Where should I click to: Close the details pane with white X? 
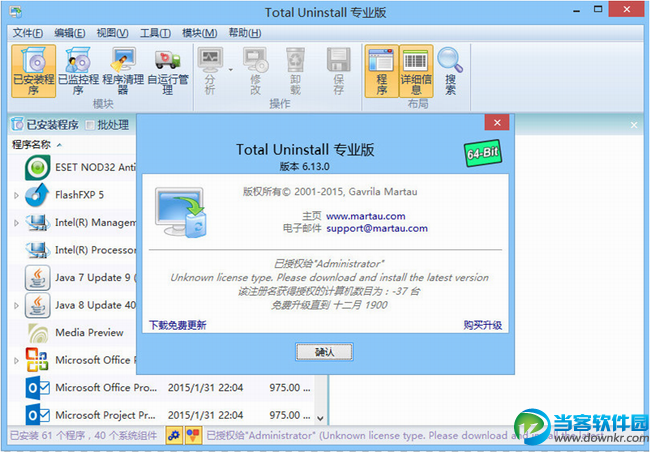634,125
